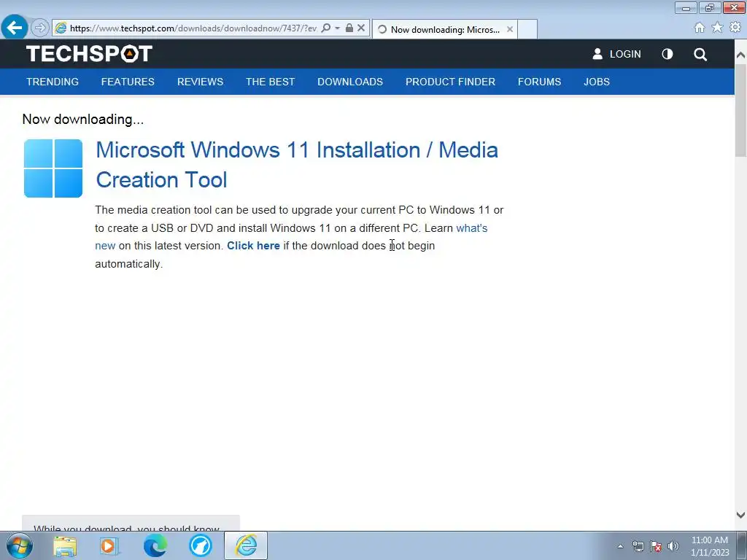Viewport: 747px width, 560px height.
Task: Open the clock showing 11:00 AM
Action: coord(710,546)
